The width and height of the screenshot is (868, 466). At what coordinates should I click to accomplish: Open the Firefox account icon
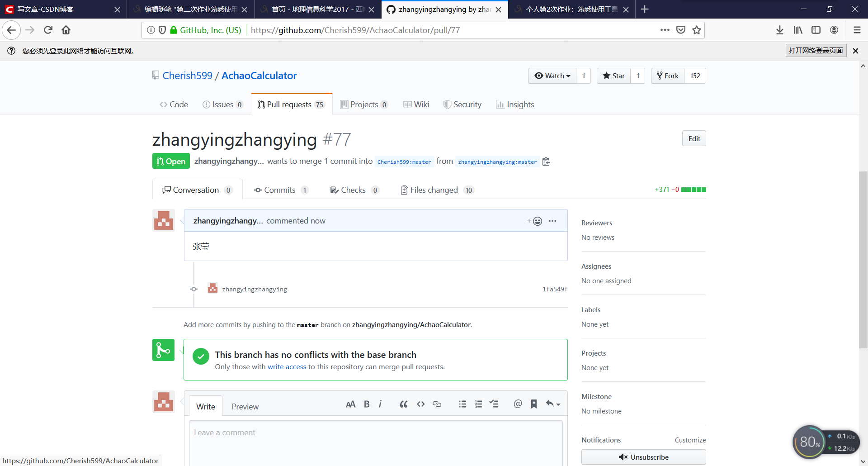point(834,30)
